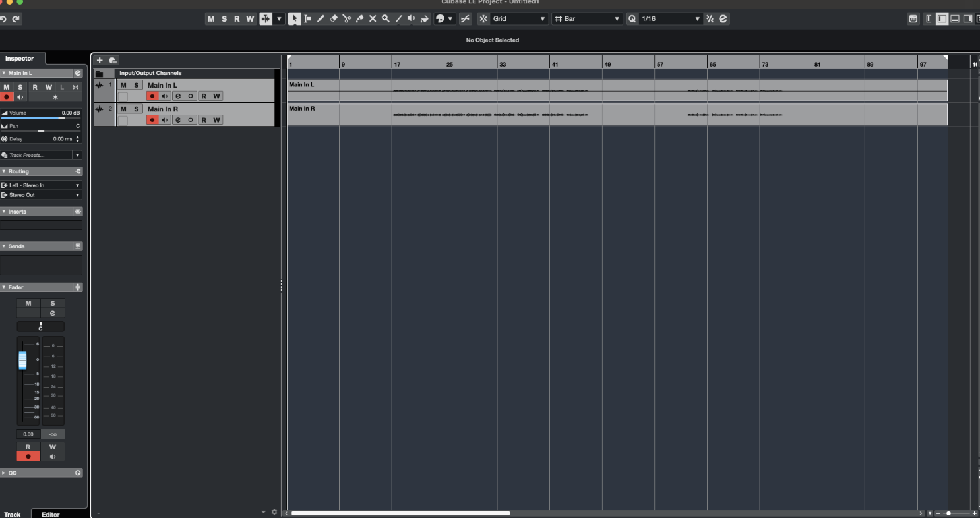Pick the Mute X tool
Viewport: 980px width, 518px height.
coord(373,19)
